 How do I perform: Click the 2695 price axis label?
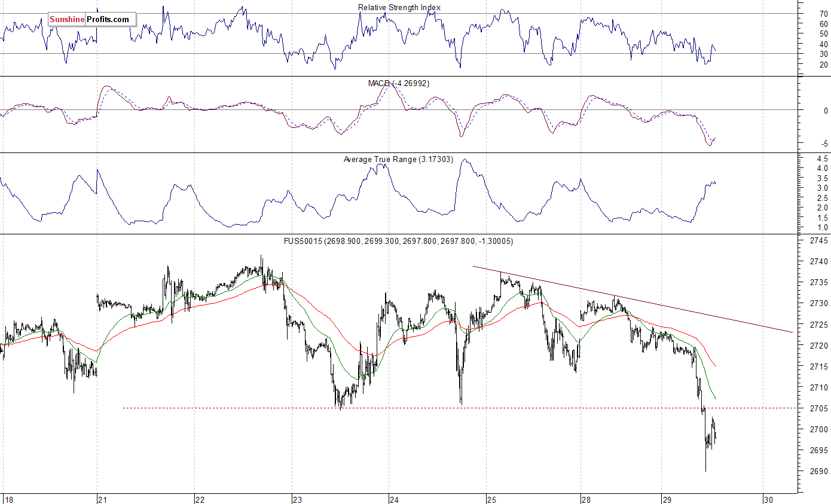pos(820,450)
